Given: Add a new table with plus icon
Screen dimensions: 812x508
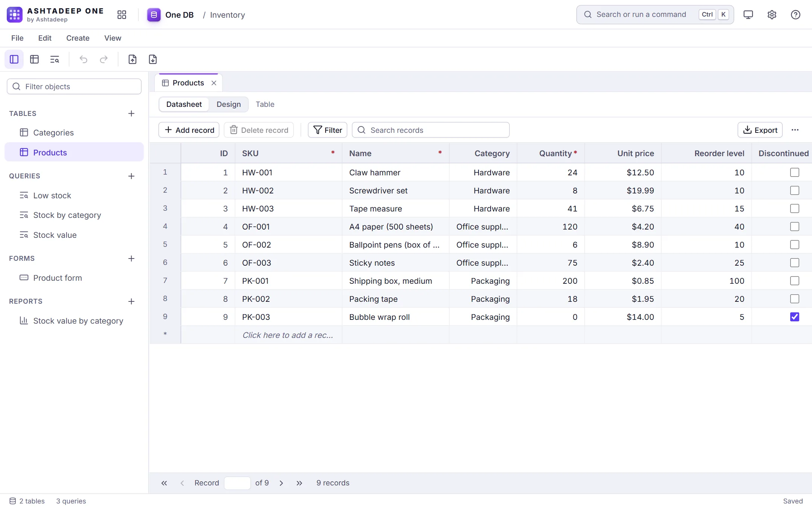Looking at the screenshot, I should pyautogui.click(x=131, y=114).
